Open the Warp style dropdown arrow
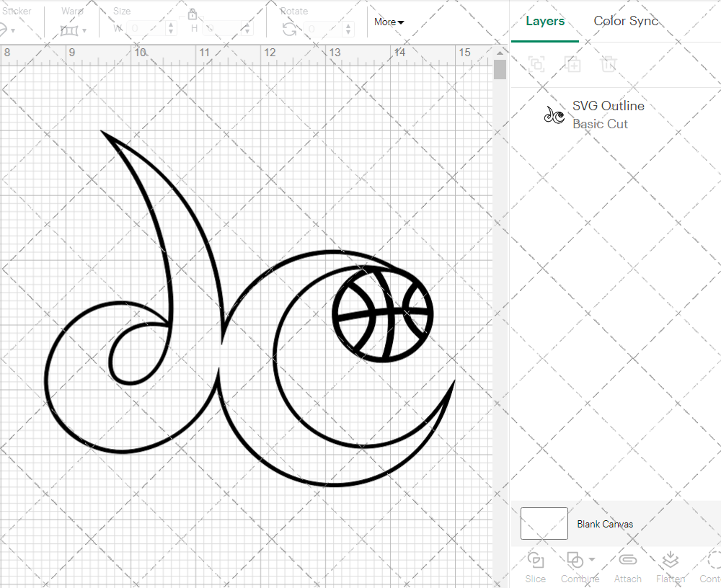Screen dimensions: 721x588 (x=85, y=30)
